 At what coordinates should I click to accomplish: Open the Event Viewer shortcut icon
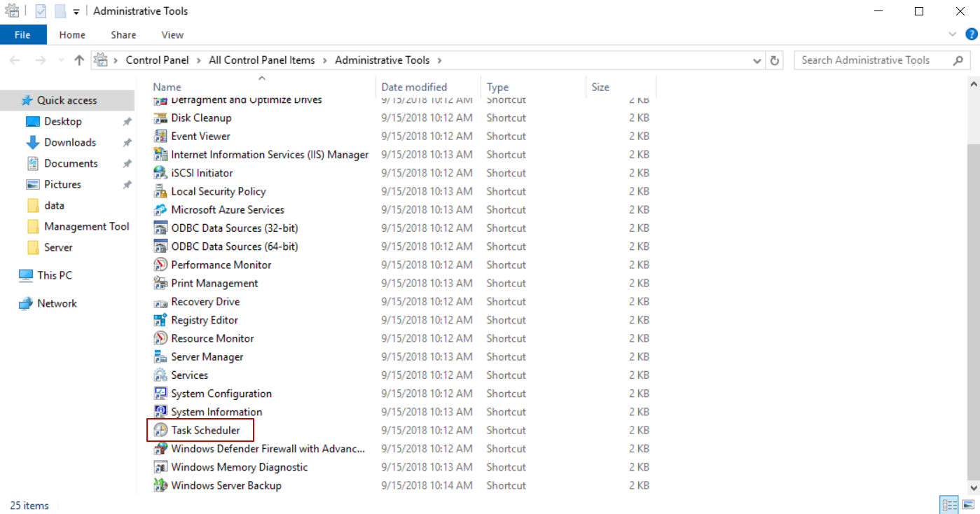160,136
